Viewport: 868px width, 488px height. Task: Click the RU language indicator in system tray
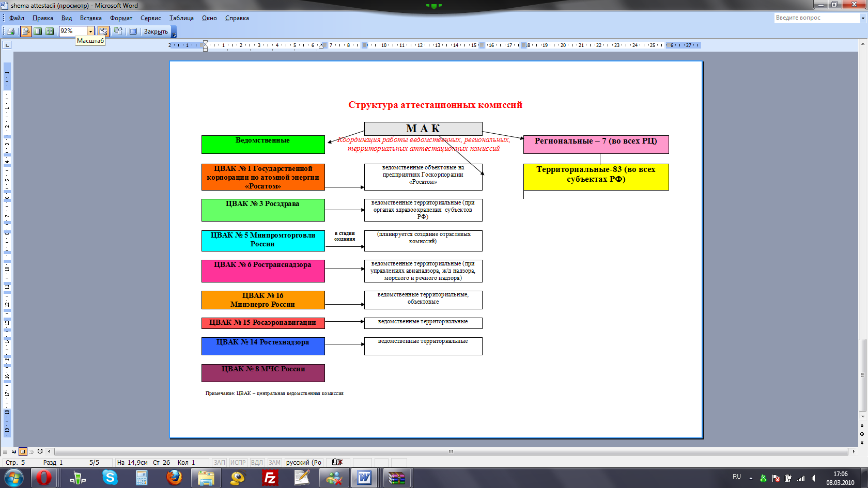point(737,477)
